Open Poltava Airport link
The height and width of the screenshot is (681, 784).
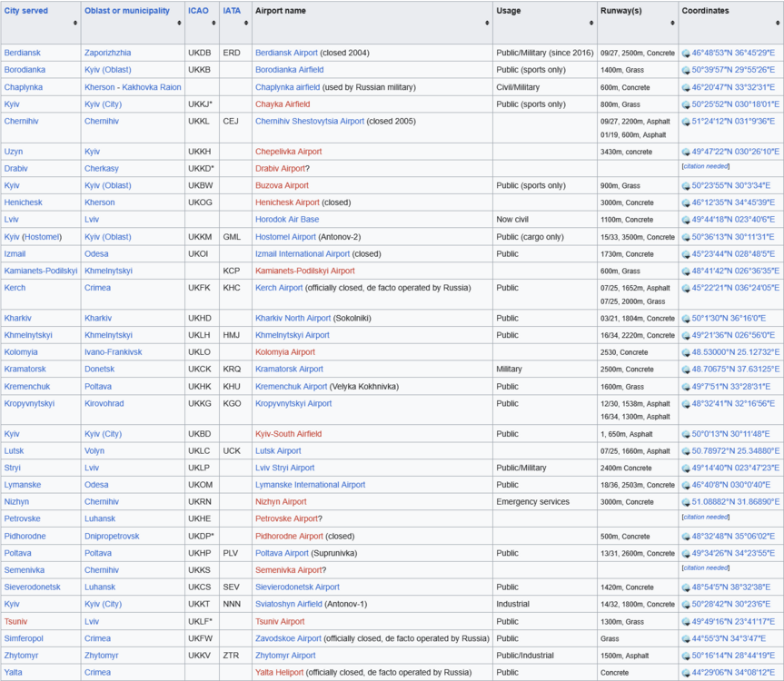click(x=282, y=553)
